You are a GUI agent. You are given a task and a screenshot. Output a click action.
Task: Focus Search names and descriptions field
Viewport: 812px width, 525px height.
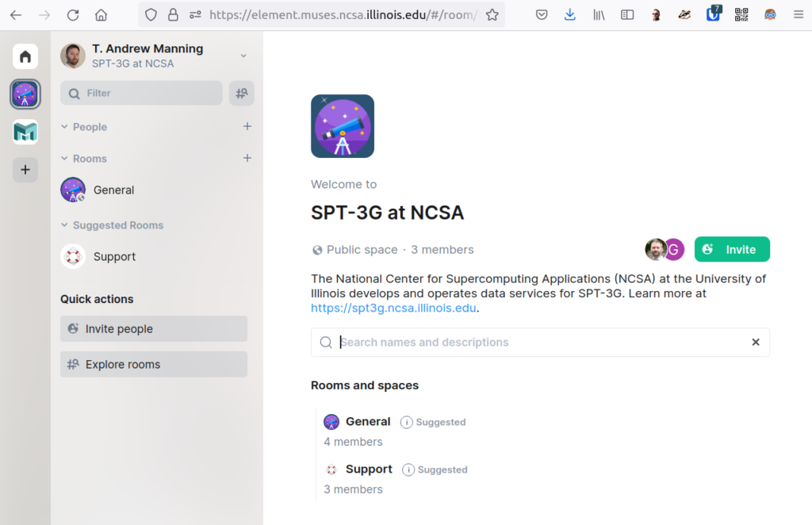(540, 343)
